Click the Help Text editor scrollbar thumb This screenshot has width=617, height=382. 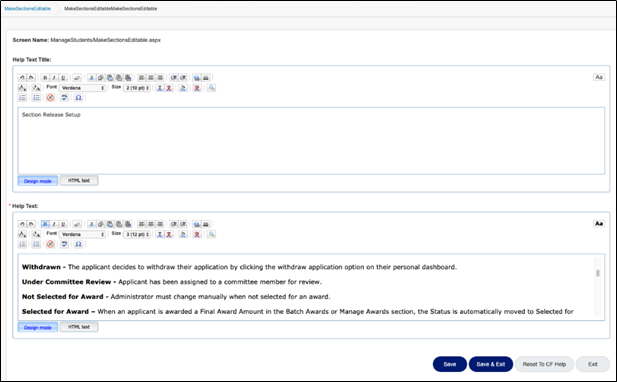tap(598, 273)
